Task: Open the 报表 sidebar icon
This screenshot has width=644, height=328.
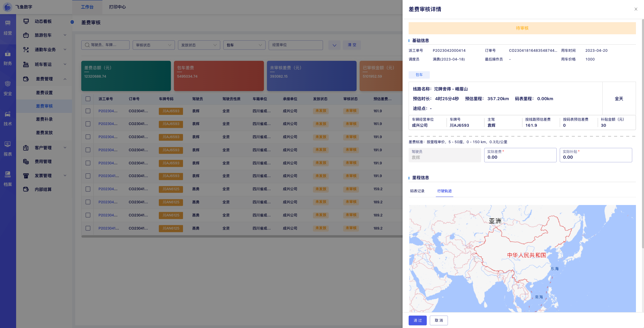Action: click(x=8, y=145)
